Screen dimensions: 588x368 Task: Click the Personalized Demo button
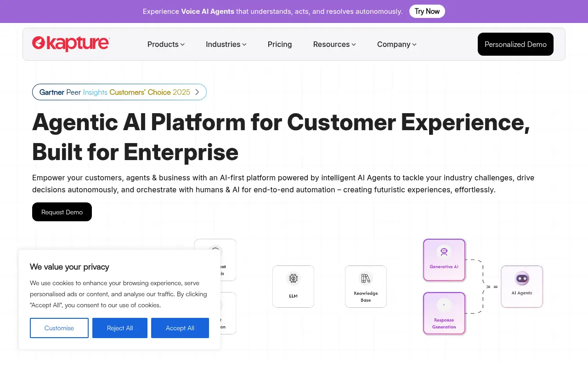(x=515, y=44)
